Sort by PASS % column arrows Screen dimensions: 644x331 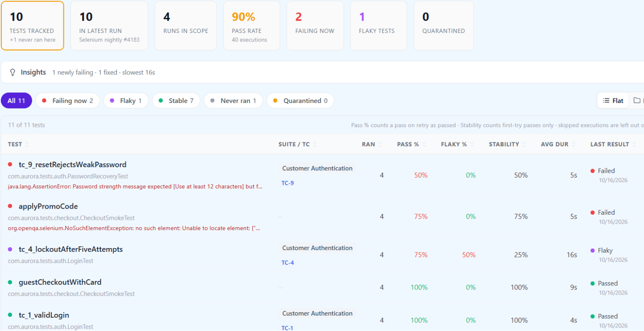pos(424,145)
